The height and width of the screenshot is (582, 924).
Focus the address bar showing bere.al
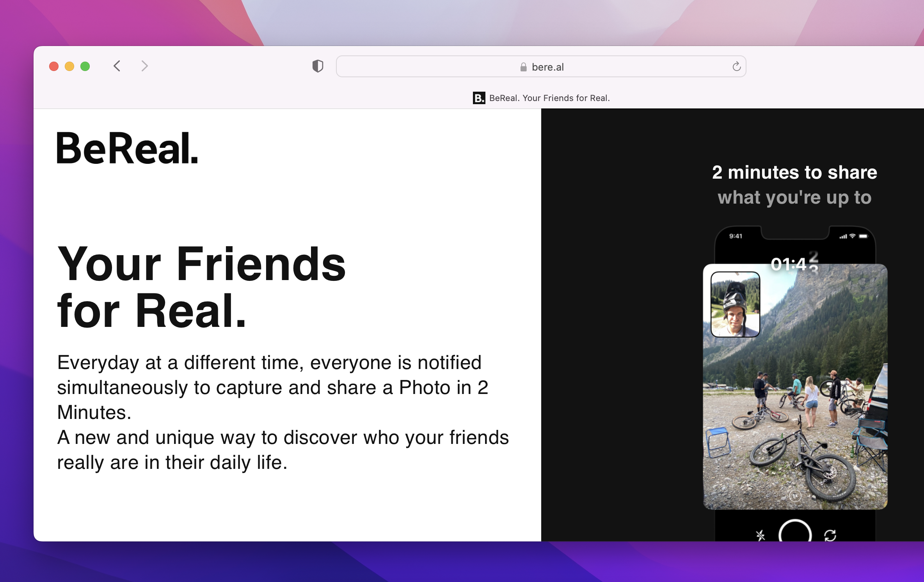(541, 66)
